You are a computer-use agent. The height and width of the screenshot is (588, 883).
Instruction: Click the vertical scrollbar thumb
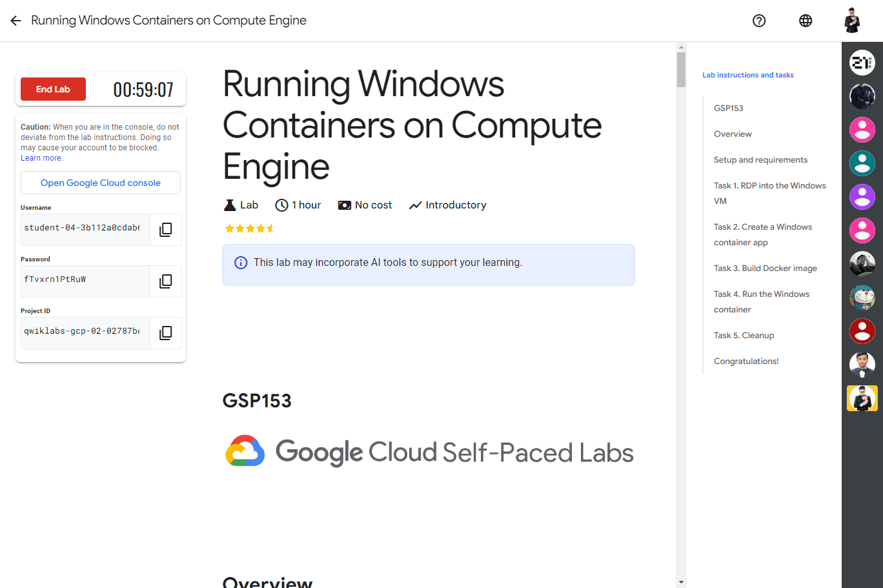pyautogui.click(x=681, y=70)
